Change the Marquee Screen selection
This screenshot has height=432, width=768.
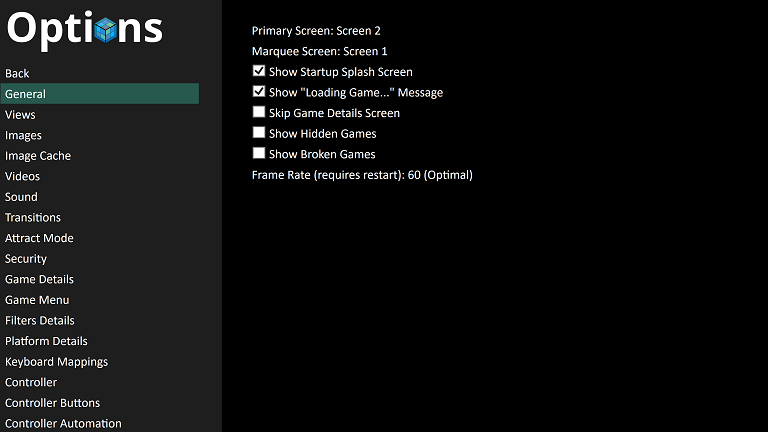(x=319, y=51)
